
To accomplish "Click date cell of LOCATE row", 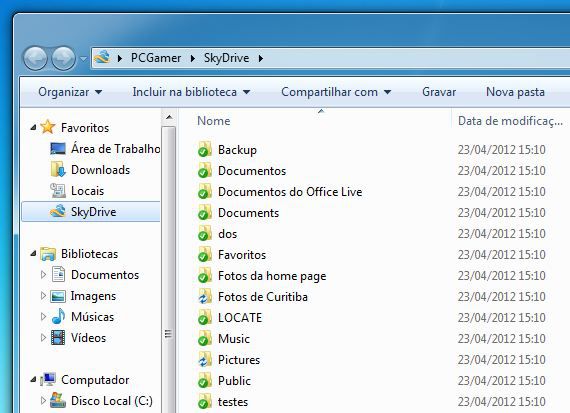I will [x=502, y=317].
